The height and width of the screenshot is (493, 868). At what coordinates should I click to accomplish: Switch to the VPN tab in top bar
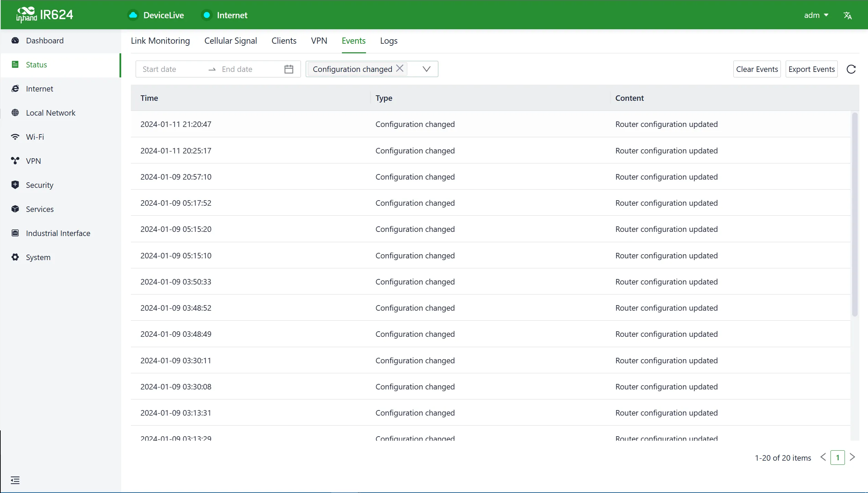pos(319,41)
